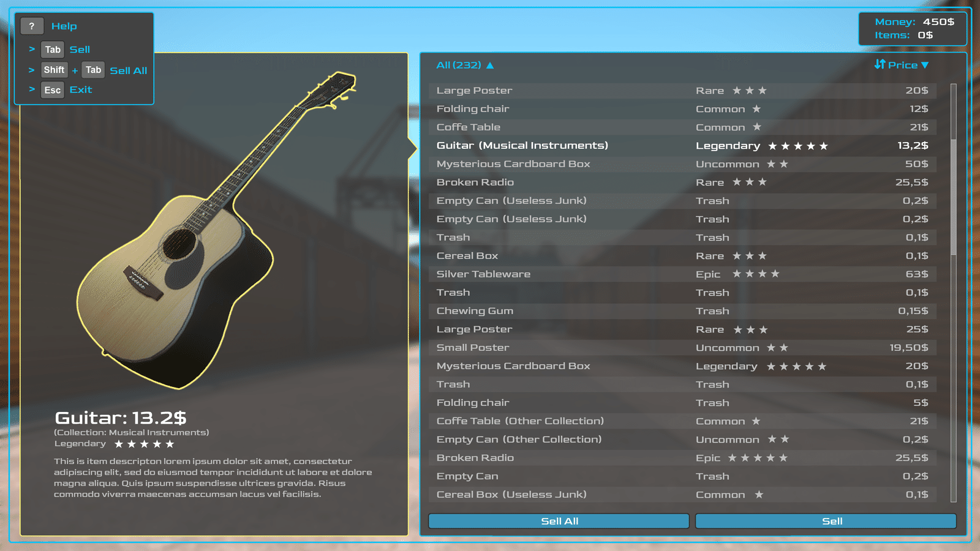Select the Folding chair Trash row priced 5$
This screenshot has height=551, width=980.
[682, 402]
